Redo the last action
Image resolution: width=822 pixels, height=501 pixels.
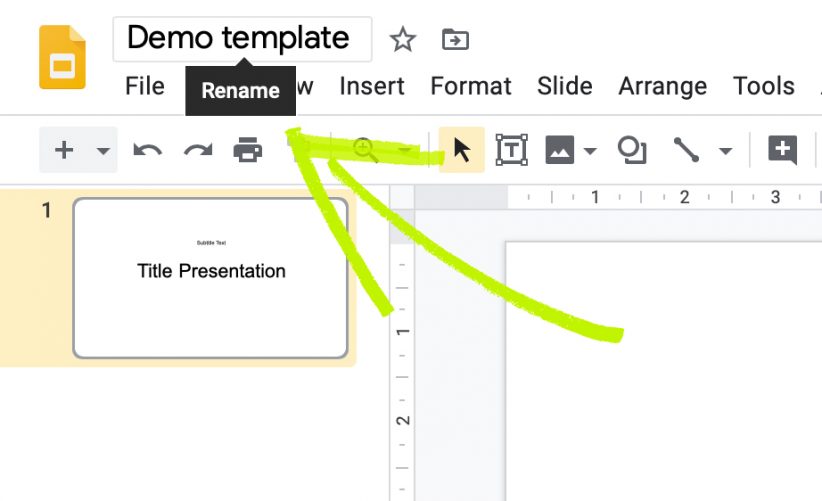pos(198,151)
